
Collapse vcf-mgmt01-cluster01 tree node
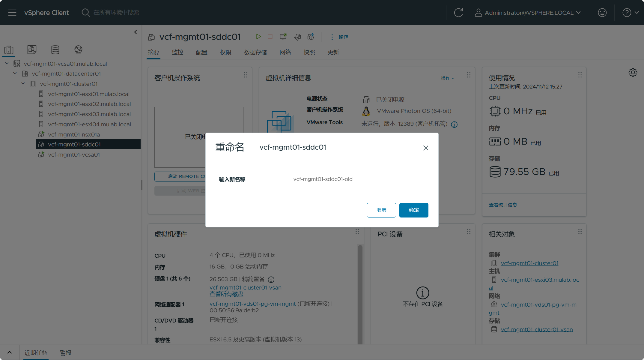click(23, 84)
